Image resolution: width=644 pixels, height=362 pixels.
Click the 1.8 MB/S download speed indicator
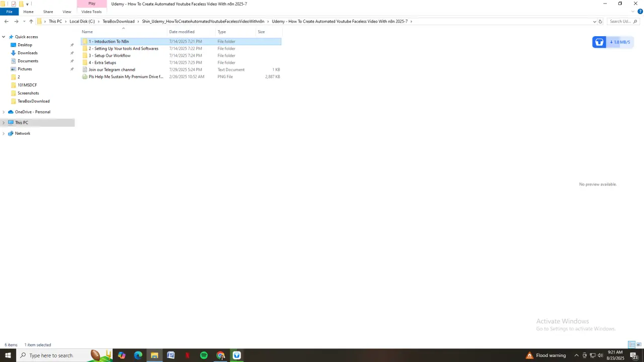pyautogui.click(x=620, y=42)
